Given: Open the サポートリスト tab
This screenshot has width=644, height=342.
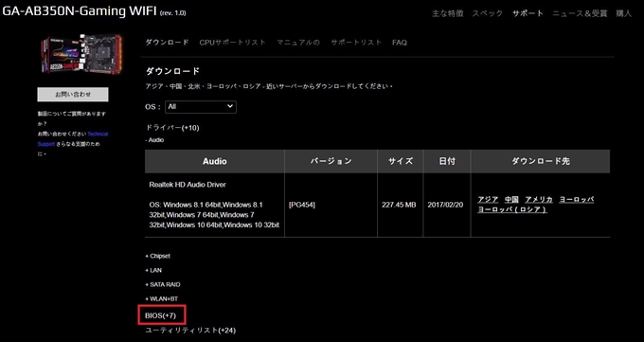Looking at the screenshot, I should click(356, 43).
